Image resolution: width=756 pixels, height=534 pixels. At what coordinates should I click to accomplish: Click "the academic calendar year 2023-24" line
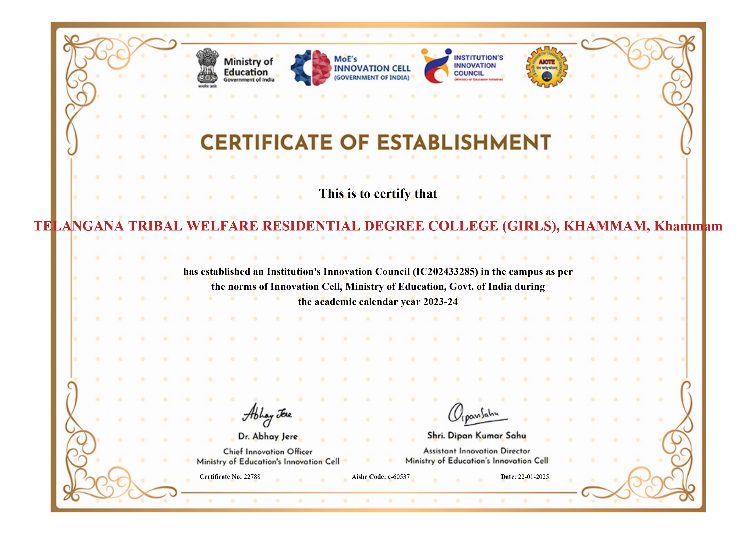[378, 302]
